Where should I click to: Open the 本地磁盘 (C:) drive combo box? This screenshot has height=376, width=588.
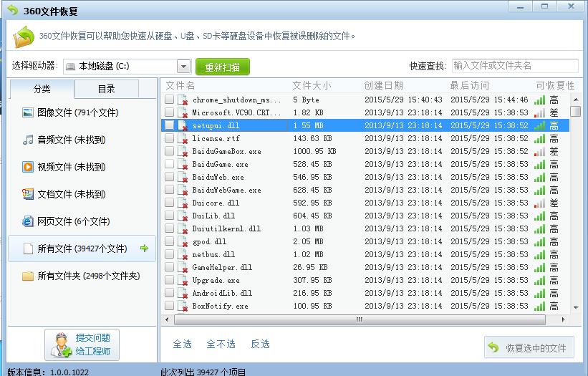(x=127, y=67)
